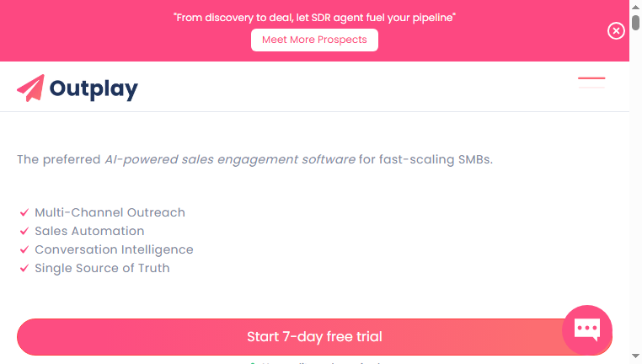Click the italic AI-powered sales engagement software text
642x364 pixels.
pyautogui.click(x=230, y=159)
